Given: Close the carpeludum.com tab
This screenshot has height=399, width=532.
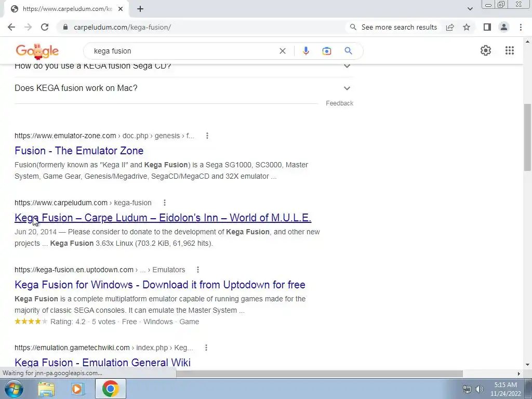Looking at the screenshot, I should (x=121, y=9).
